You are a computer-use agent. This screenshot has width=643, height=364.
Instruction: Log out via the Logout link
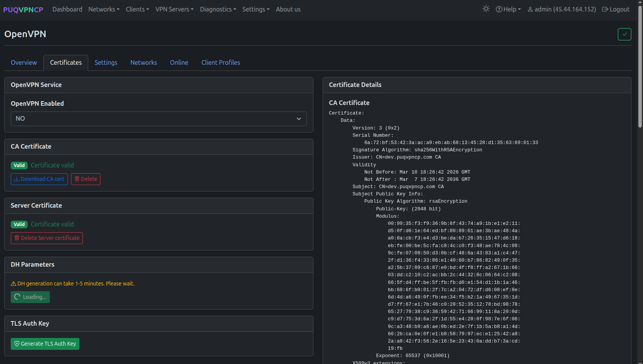coord(616,9)
